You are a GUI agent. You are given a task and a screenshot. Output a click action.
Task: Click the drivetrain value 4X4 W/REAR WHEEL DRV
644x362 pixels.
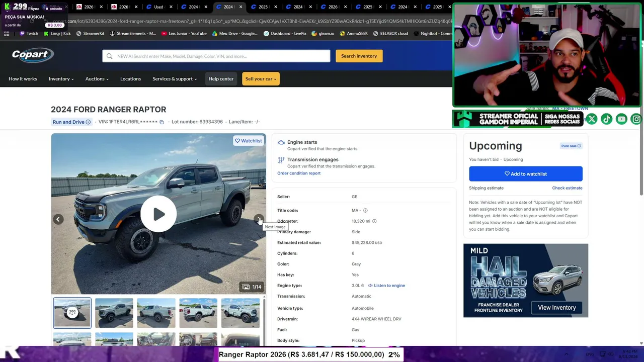coord(376,319)
